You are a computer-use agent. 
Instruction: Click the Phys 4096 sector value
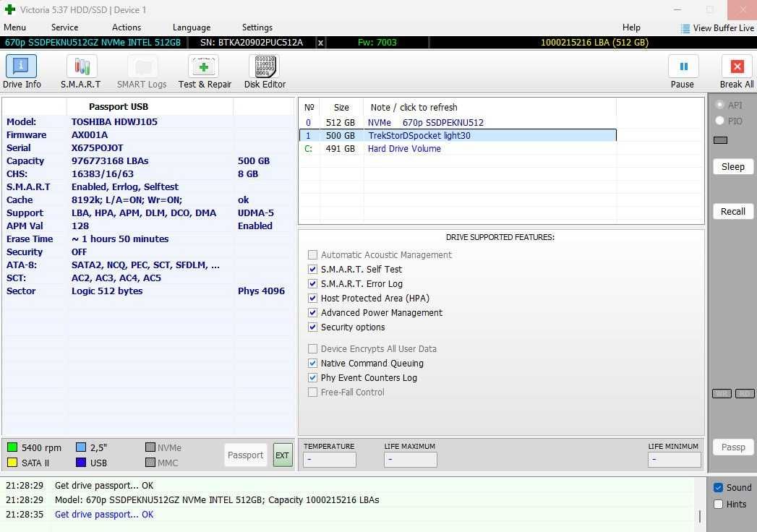[x=261, y=291]
